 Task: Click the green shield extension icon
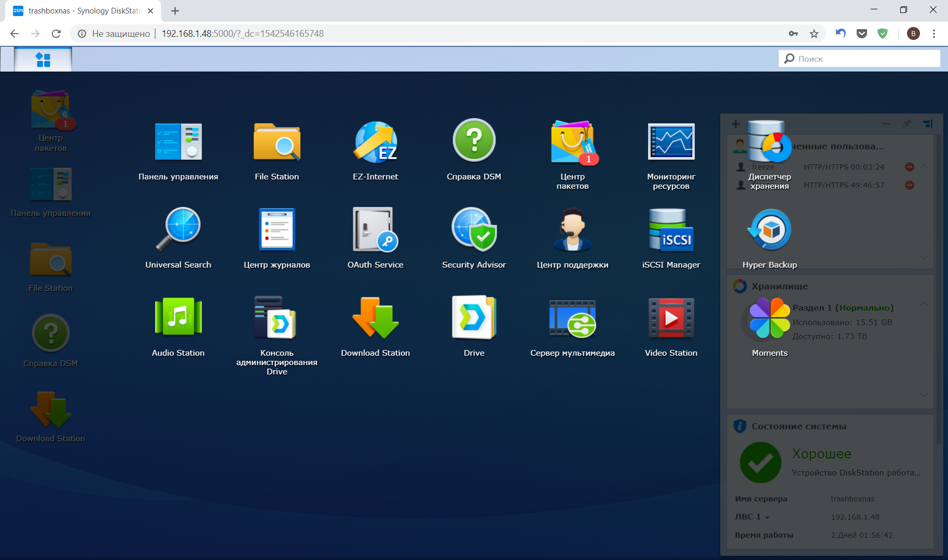tap(883, 34)
